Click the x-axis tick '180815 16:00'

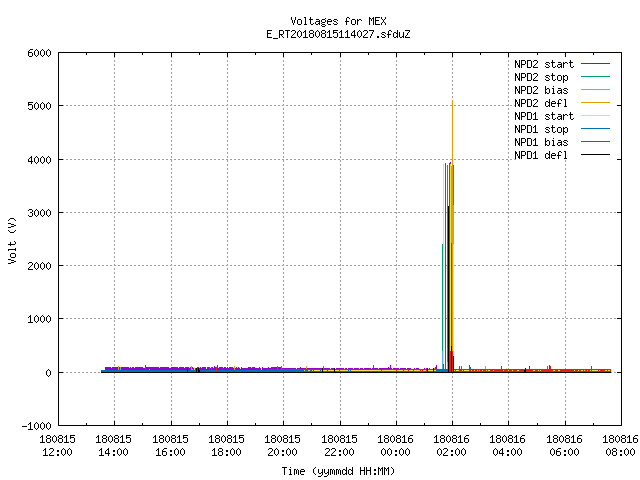coord(171,446)
